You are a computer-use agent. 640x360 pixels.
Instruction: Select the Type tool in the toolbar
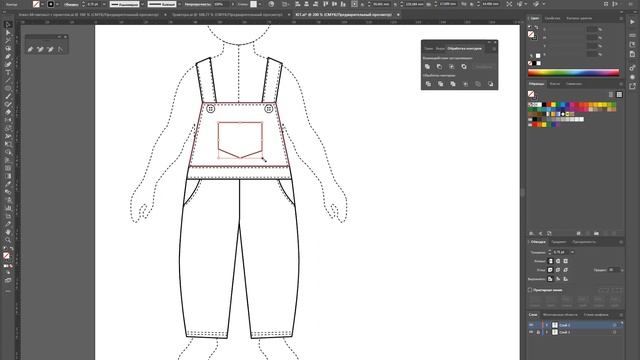[x=8, y=73]
